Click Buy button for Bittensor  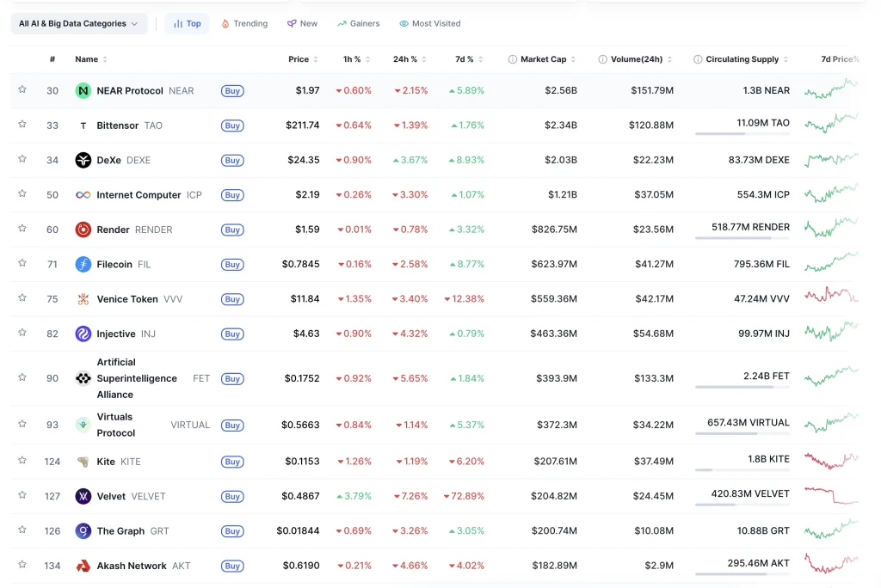click(x=232, y=126)
